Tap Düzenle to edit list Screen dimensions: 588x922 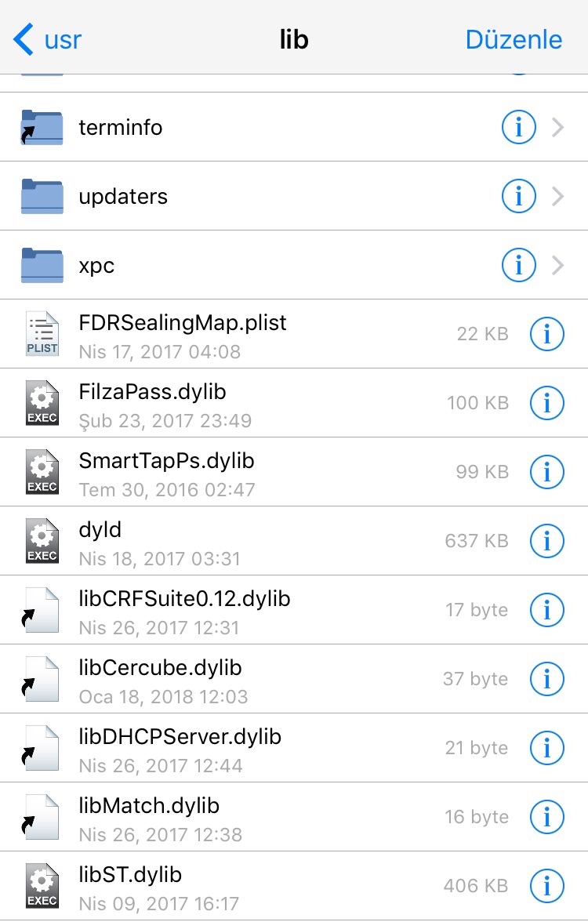coord(514,39)
